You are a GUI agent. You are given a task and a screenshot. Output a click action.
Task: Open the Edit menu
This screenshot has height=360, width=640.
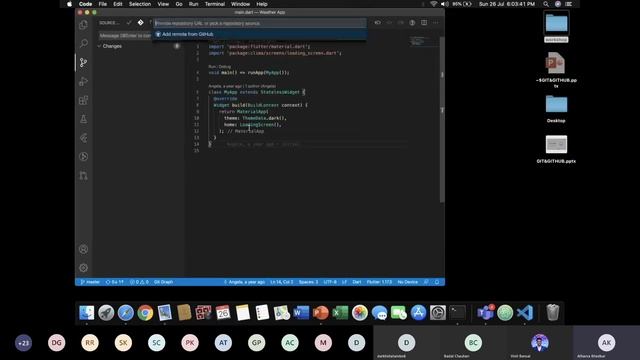pyautogui.click(x=118, y=4)
